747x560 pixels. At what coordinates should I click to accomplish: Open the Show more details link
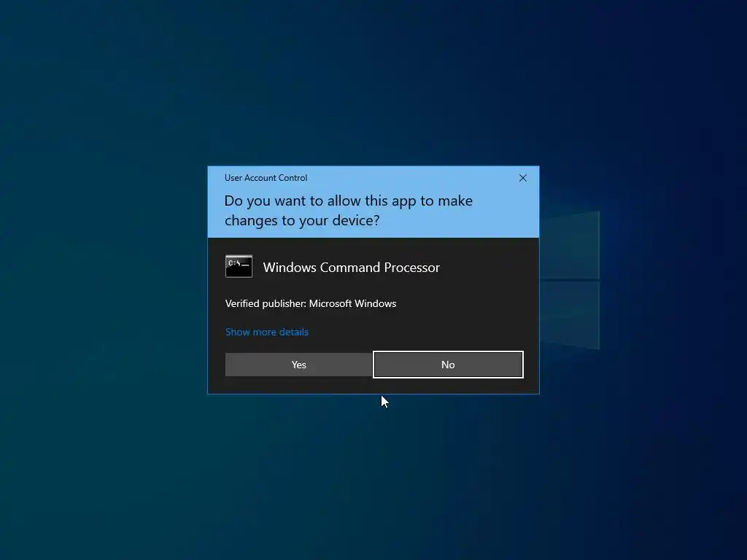(267, 332)
